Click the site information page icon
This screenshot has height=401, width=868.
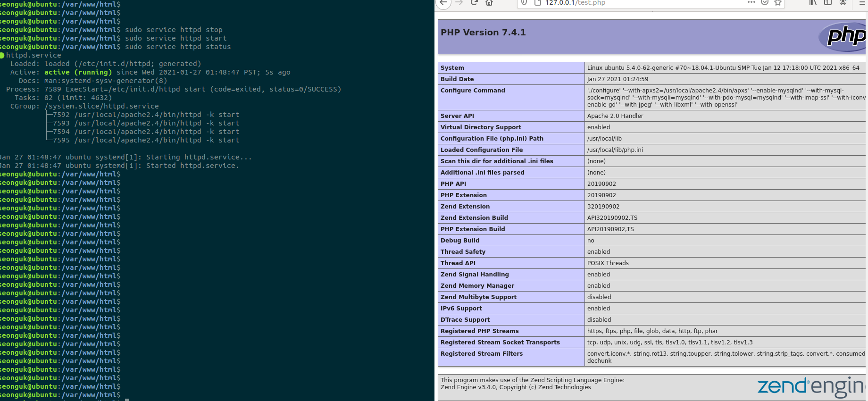pos(537,3)
